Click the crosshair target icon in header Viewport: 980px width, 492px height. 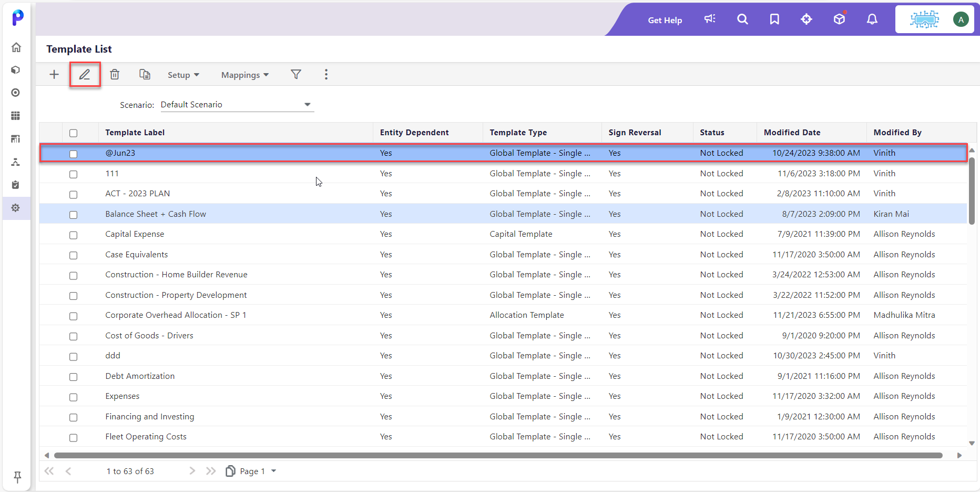coord(807,19)
